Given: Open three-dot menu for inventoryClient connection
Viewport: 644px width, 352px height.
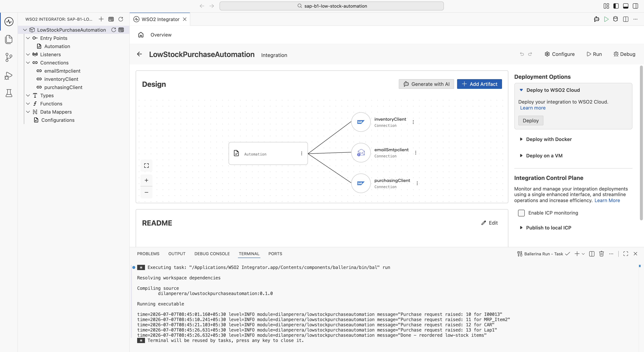Looking at the screenshot, I should pyautogui.click(x=413, y=122).
